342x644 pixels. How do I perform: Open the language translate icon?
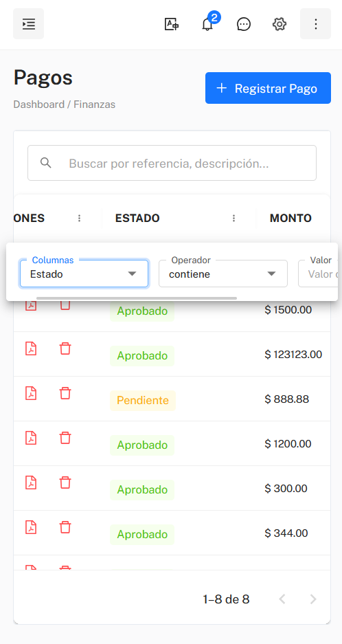tap(172, 24)
